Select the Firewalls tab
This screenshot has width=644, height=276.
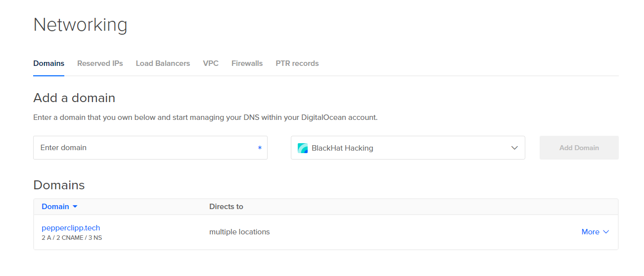pos(247,63)
